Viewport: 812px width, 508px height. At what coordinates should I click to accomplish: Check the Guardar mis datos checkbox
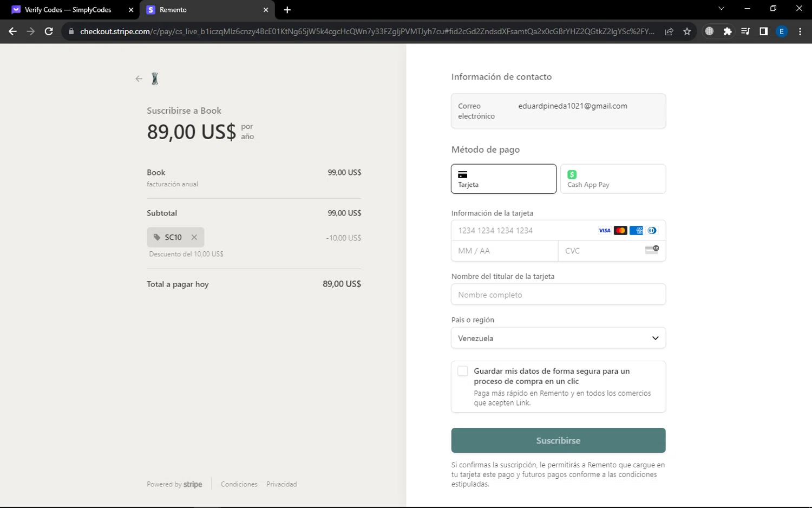coord(462,371)
